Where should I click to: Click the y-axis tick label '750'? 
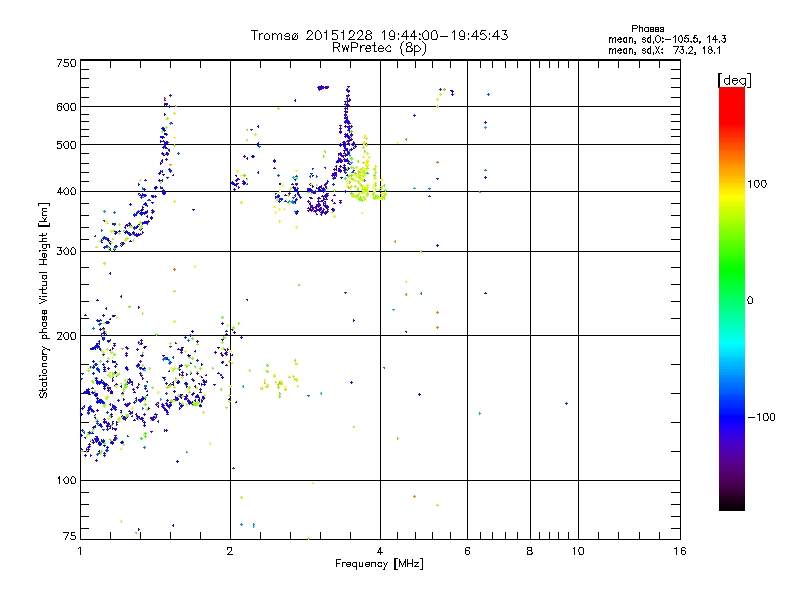click(x=66, y=63)
